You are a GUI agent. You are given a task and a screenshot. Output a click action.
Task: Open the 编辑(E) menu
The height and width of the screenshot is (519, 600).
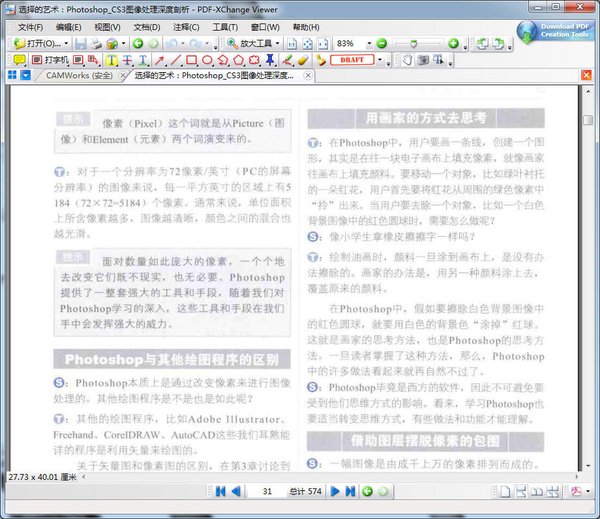point(68,27)
